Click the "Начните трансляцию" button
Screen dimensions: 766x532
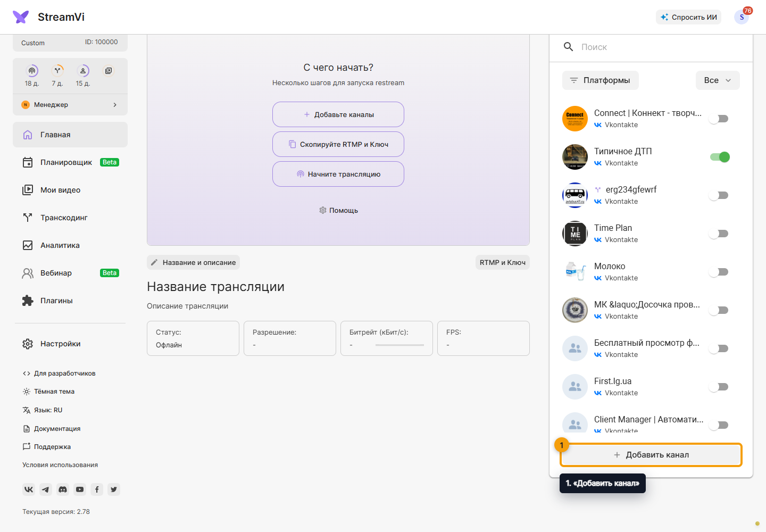[338, 174]
